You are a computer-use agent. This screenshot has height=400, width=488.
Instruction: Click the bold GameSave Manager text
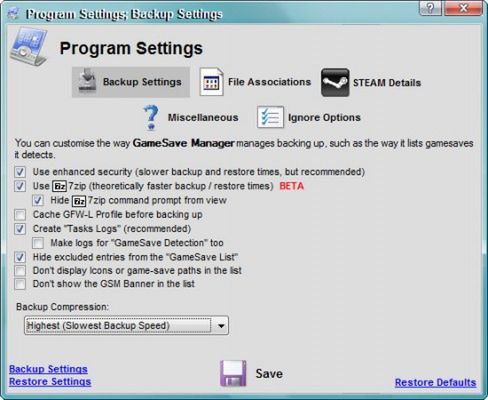[184, 144]
